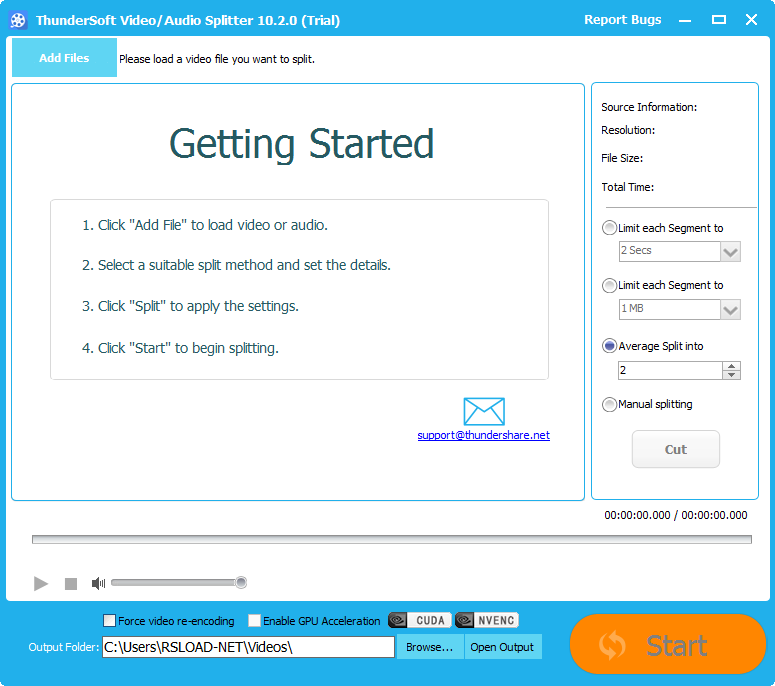
Task: Open the 2 Secs duration dropdown
Action: [731, 252]
